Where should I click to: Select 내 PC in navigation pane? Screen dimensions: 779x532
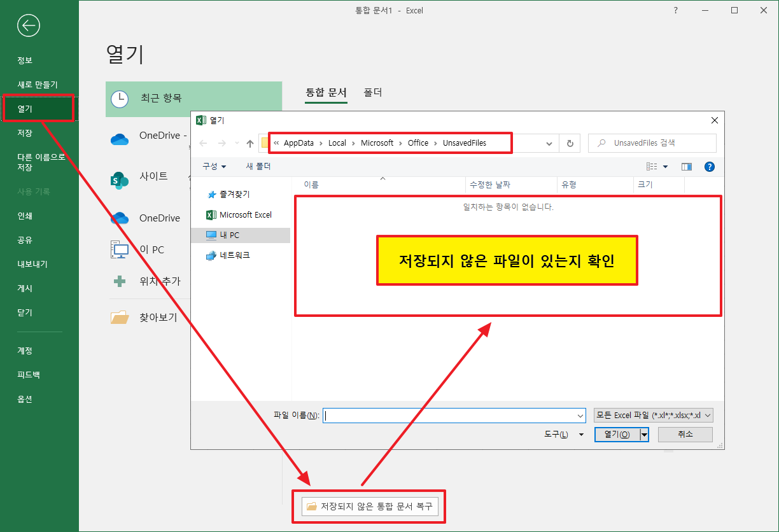tap(241, 235)
